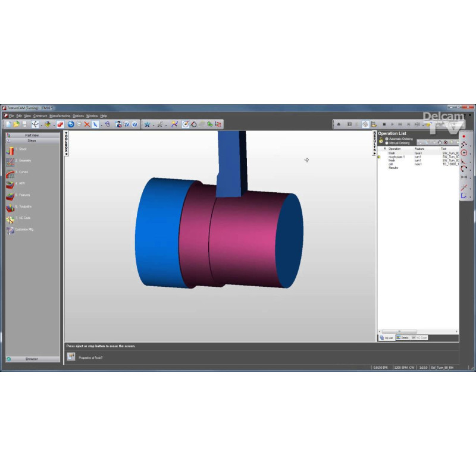Open the Features step
Screen dimensions: 476x476
[x=10, y=195]
